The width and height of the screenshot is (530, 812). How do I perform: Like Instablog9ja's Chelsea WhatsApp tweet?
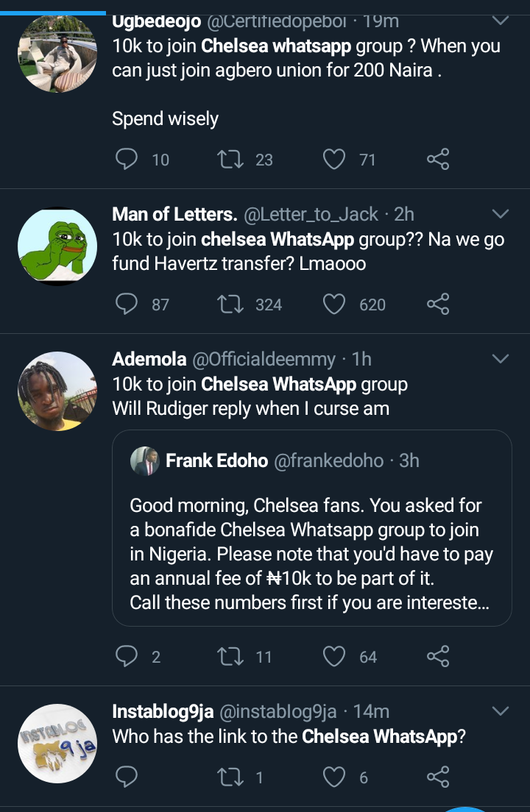click(x=334, y=777)
